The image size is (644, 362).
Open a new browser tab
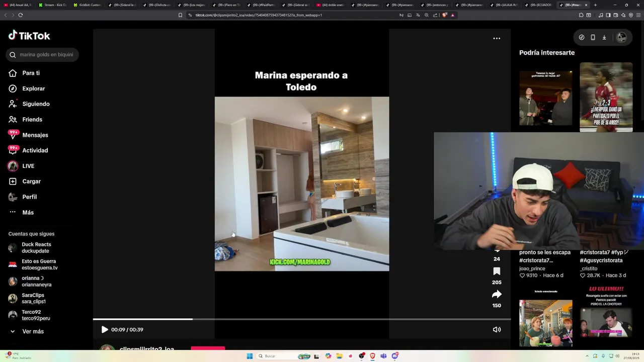coord(595,5)
